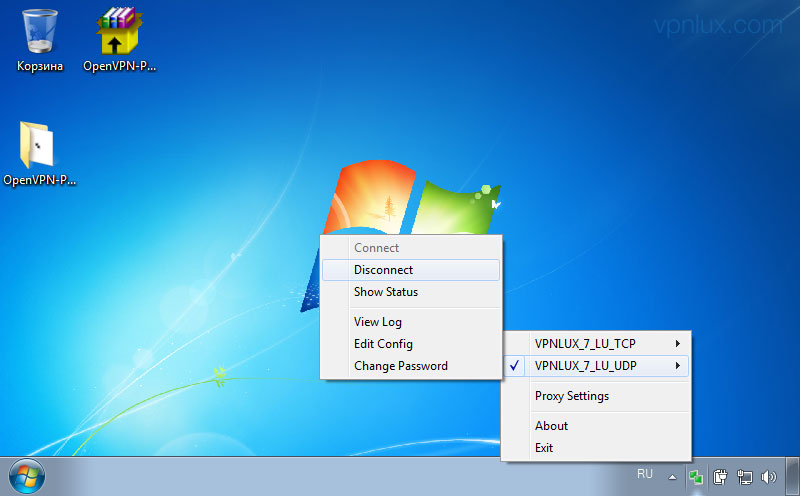Viewport: 800px width, 496px height.
Task: Open the power icon in system tray
Action: pyautogui.click(x=720, y=477)
